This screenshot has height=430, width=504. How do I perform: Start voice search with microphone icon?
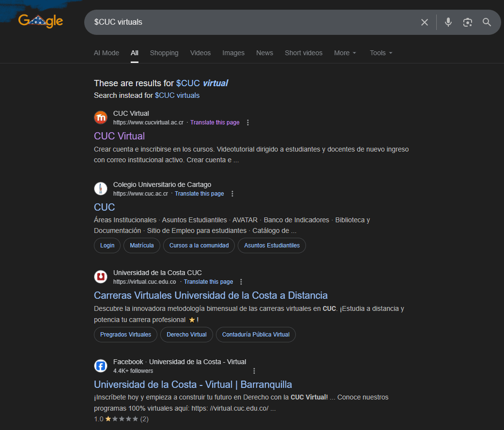click(x=448, y=22)
